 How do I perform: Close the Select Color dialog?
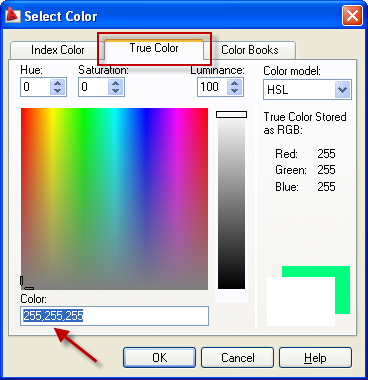pyautogui.click(x=352, y=16)
